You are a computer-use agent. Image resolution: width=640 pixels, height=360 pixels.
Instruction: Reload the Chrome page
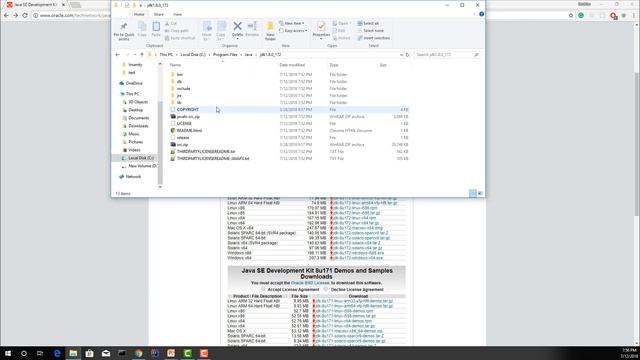click(25, 15)
